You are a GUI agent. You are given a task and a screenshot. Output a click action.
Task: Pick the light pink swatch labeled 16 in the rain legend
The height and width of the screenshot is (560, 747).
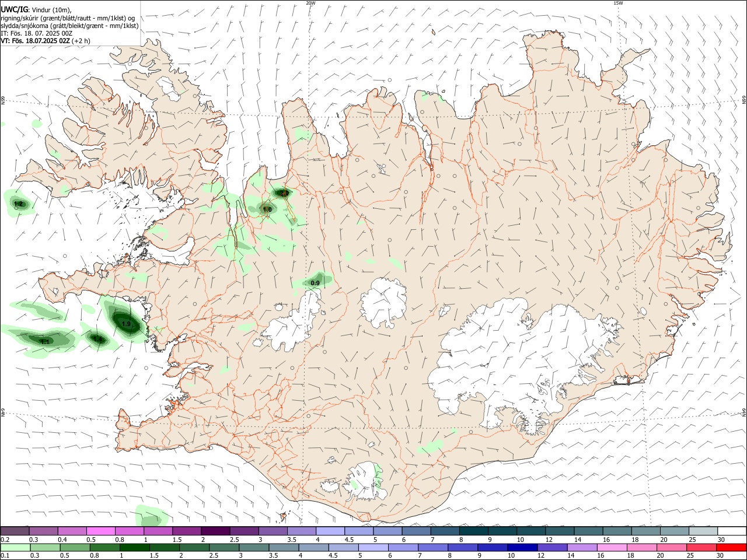612,547
